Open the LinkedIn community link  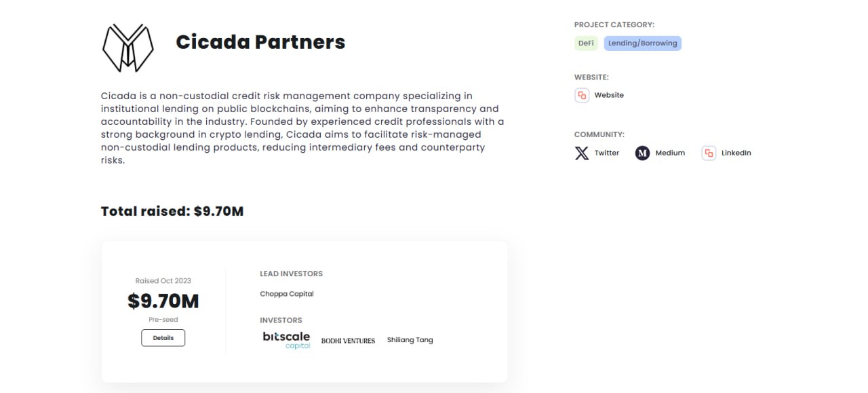pyautogui.click(x=736, y=153)
